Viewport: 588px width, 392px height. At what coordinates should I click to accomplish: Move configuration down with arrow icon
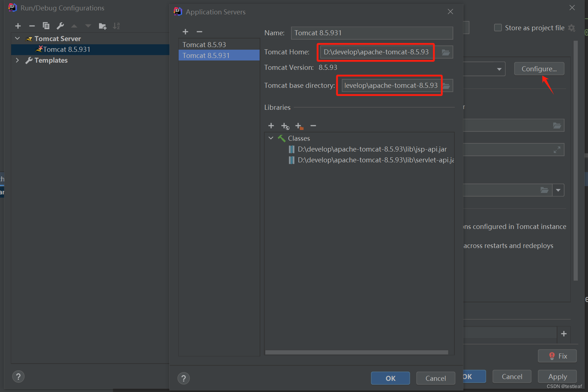(88, 26)
